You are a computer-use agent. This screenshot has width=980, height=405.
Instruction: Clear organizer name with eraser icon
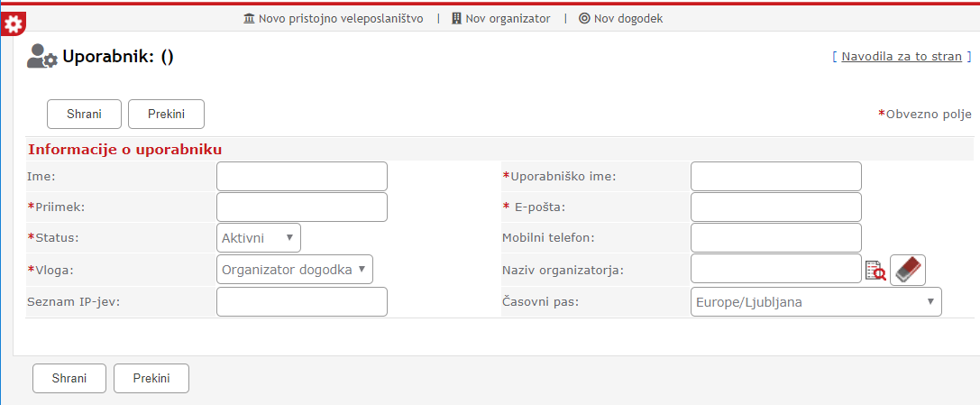tap(908, 270)
